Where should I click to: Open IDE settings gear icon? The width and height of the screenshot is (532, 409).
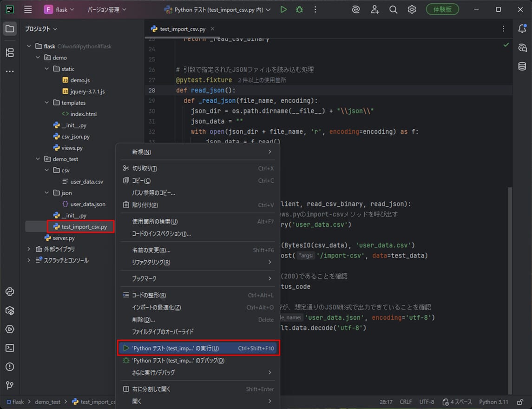click(x=412, y=9)
